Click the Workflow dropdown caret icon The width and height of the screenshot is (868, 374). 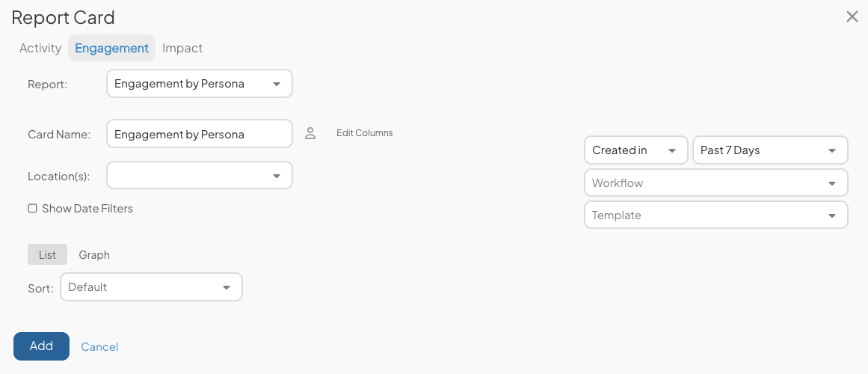(x=832, y=183)
